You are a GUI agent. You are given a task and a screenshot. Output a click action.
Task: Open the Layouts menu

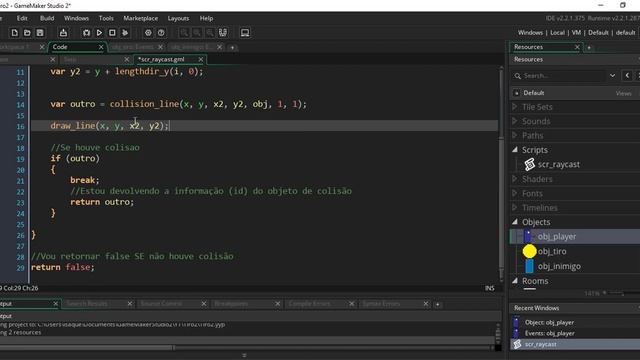(x=178, y=18)
